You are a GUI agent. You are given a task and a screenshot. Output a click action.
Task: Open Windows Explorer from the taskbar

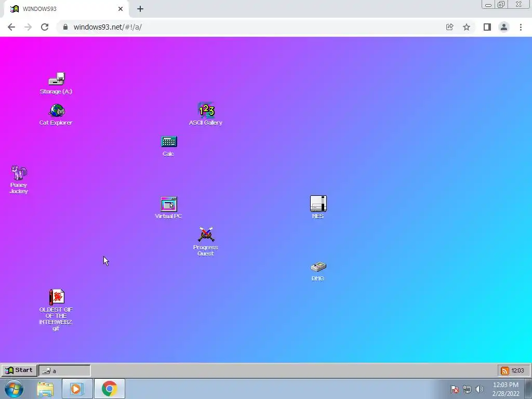(x=45, y=389)
